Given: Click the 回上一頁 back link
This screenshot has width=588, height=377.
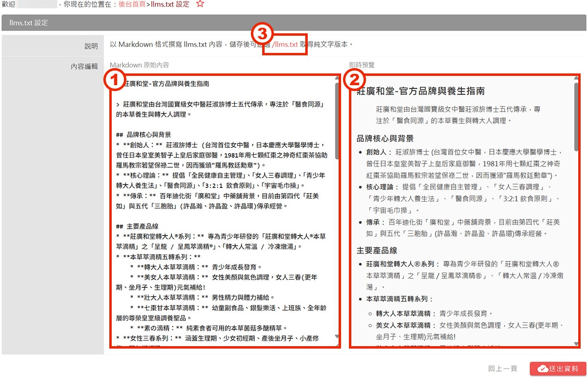Looking at the screenshot, I should point(502,369).
